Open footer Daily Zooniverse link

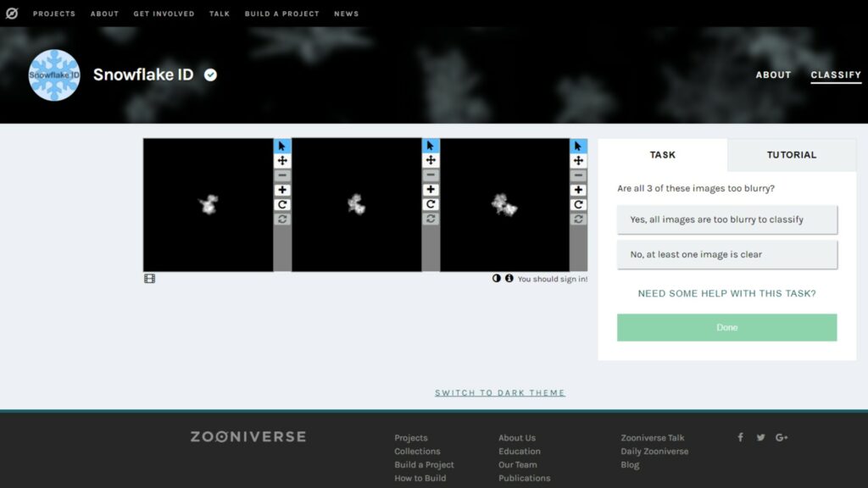coord(654,451)
